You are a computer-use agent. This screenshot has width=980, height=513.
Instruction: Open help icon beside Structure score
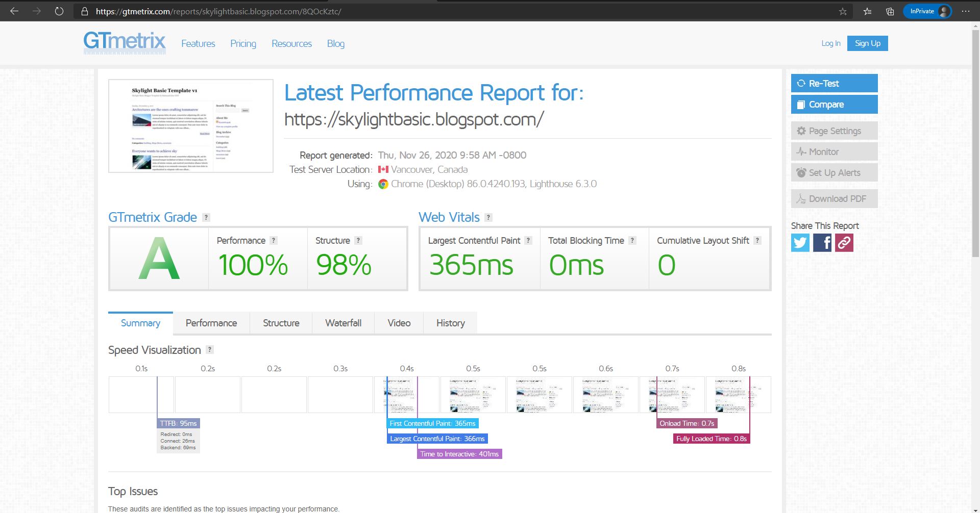point(358,240)
